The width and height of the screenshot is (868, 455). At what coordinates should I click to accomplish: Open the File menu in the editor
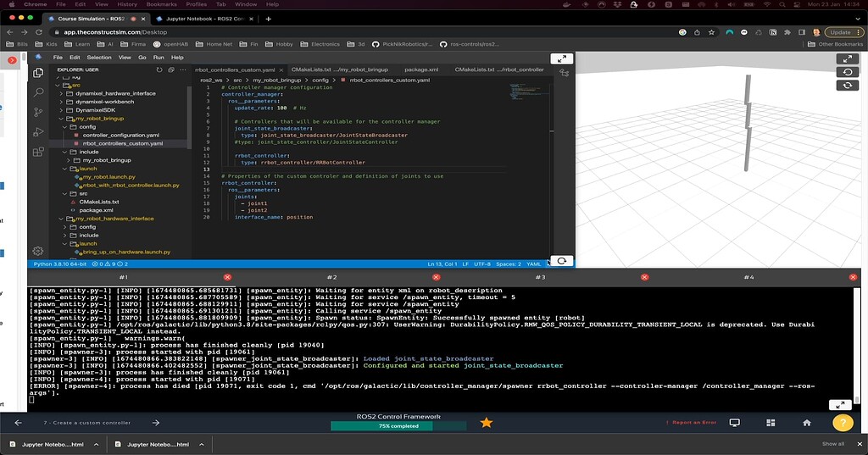click(58, 57)
